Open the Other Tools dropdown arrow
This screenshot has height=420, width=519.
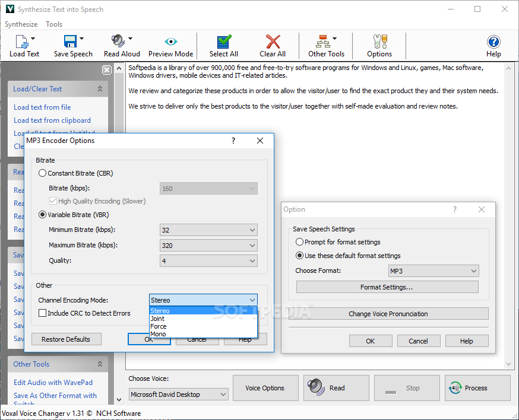335,39
